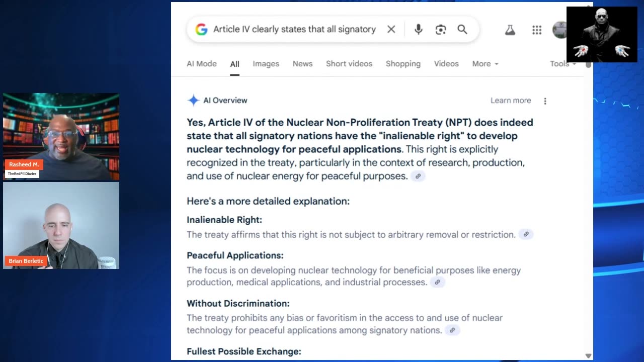
Task: Open Short videos tab
Action: click(349, 64)
